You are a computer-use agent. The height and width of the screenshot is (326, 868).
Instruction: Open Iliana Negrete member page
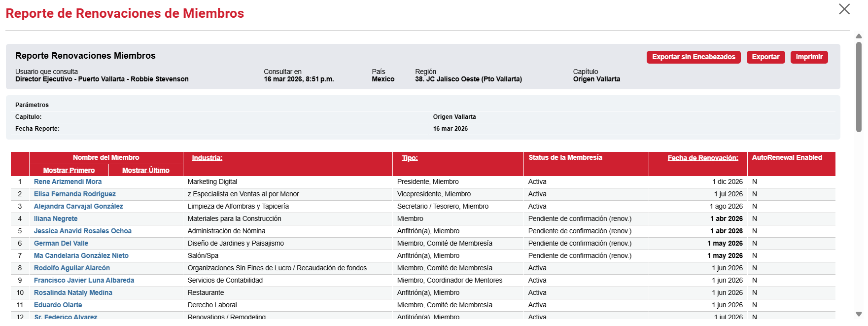coord(55,219)
